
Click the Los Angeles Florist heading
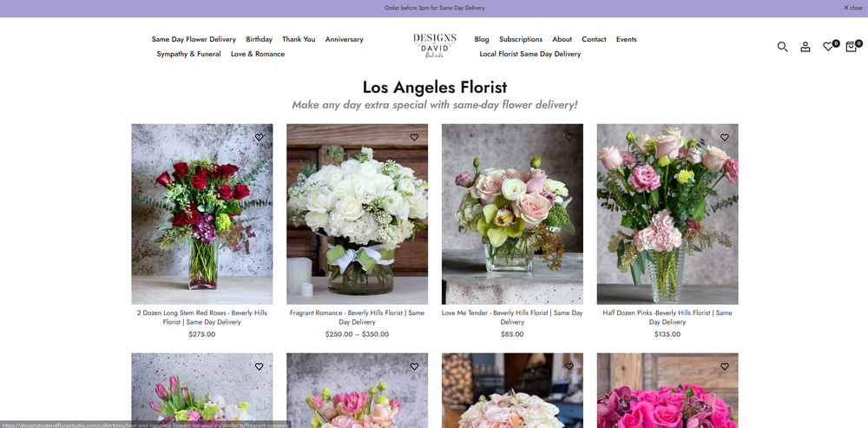coord(435,87)
